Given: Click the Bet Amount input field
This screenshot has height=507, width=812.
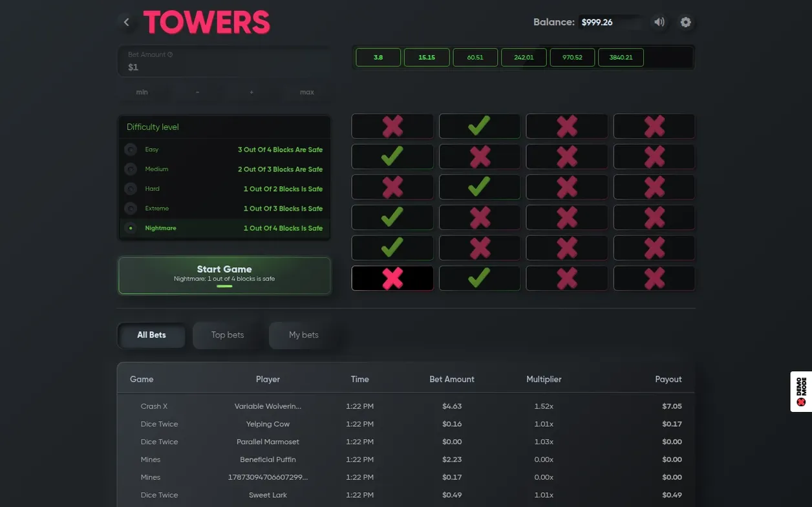Looking at the screenshot, I should tap(224, 61).
